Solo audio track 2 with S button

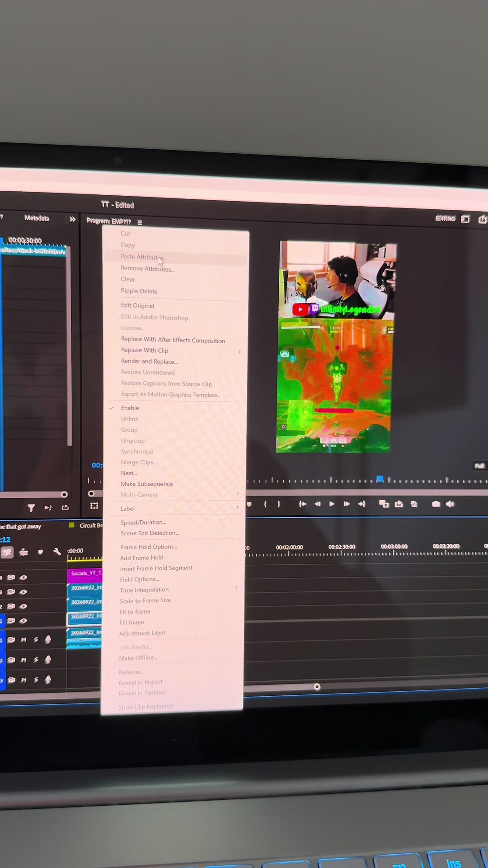click(36, 660)
